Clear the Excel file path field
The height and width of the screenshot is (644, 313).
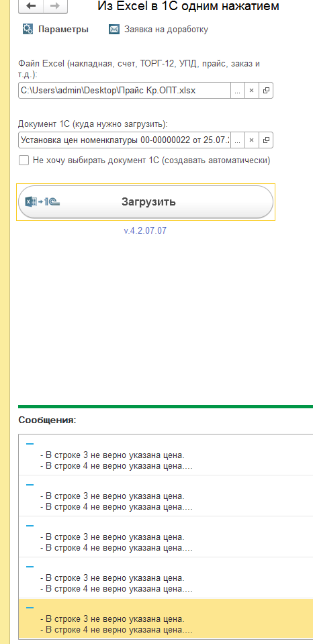click(x=252, y=91)
